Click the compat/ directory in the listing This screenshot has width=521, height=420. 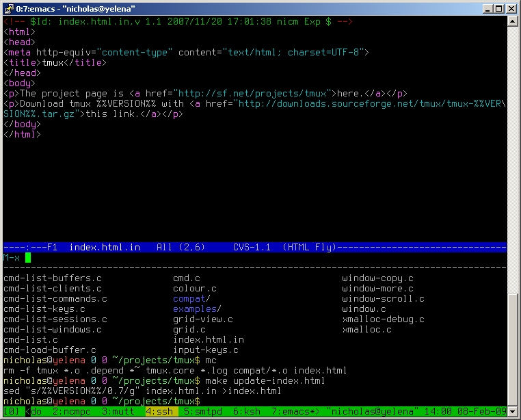pyautogui.click(x=191, y=299)
